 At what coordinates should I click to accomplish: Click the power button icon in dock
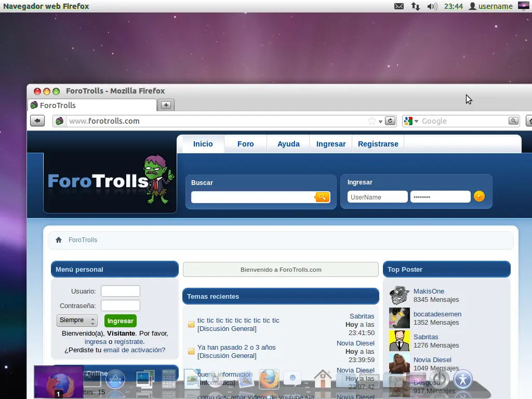[x=440, y=379]
